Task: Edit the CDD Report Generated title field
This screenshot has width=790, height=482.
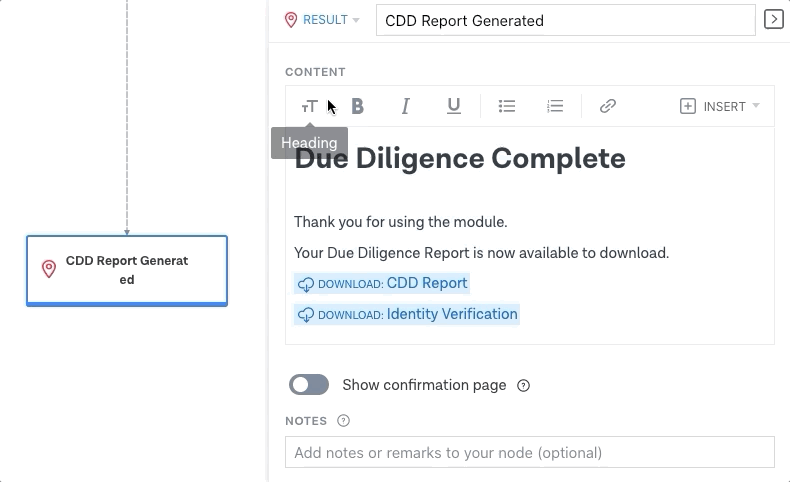Action: 565,20
